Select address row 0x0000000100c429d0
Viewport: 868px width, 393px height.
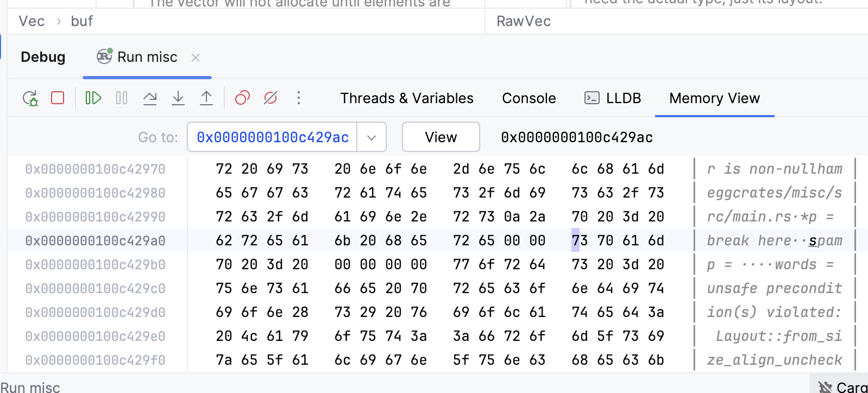tap(96, 312)
